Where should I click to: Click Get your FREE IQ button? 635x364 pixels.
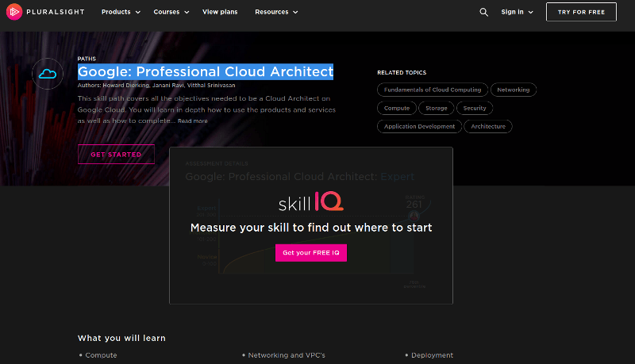click(x=311, y=253)
